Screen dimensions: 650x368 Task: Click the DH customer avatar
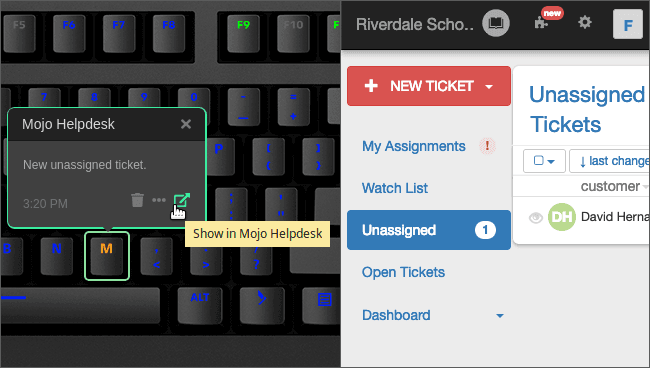pyautogui.click(x=562, y=217)
